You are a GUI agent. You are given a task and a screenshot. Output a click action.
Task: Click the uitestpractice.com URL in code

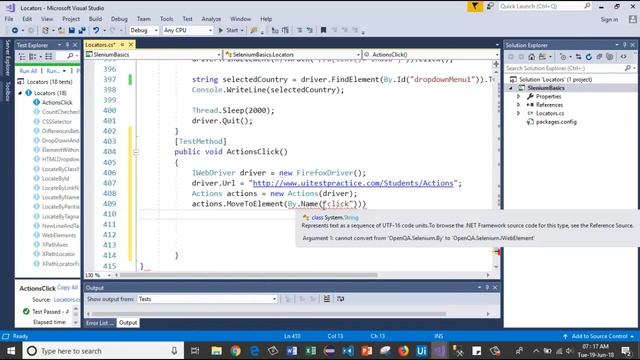pyautogui.click(x=353, y=183)
